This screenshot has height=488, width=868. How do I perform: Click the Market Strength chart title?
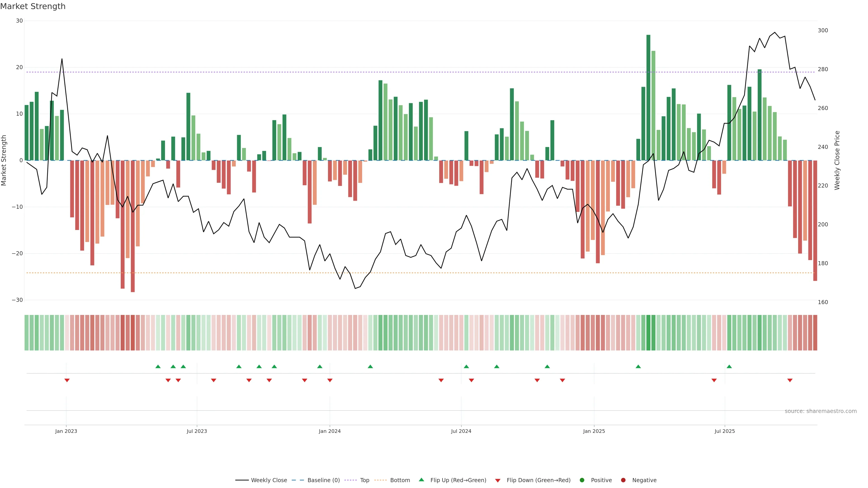[33, 6]
